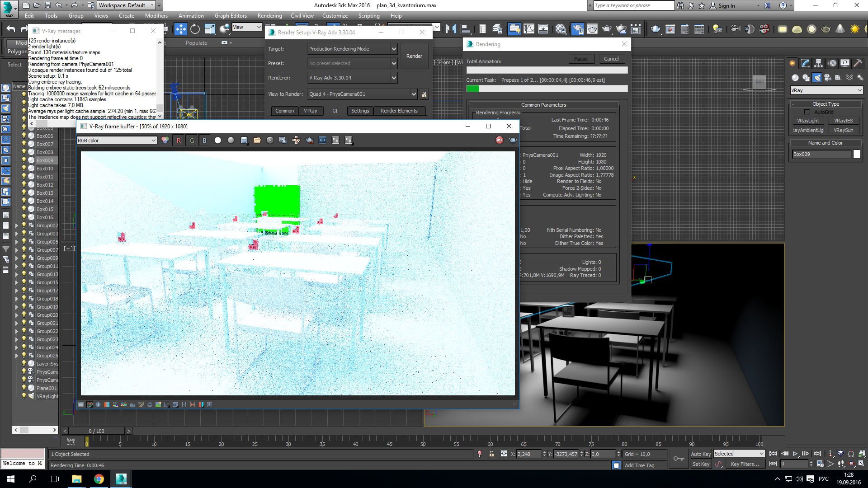The height and width of the screenshot is (488, 868).
Task: Toggle green channel in V-Ray frame buffer
Action: pos(192,141)
